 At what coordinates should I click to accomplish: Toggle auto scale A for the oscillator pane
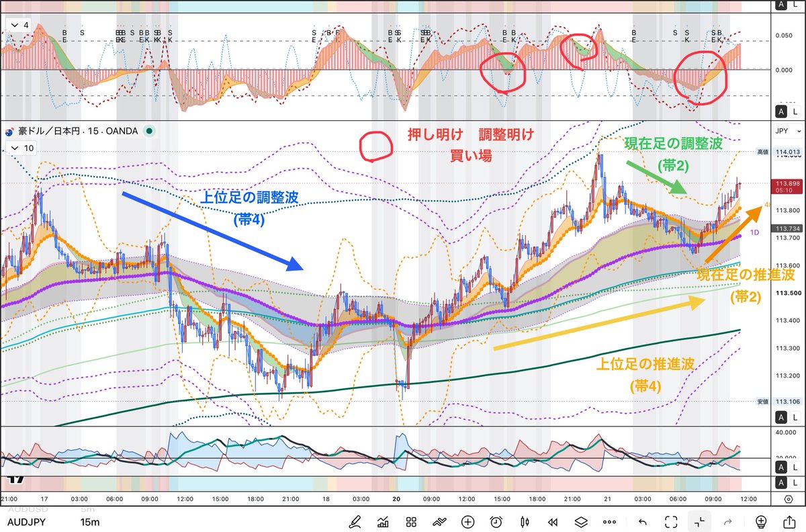(780, 111)
